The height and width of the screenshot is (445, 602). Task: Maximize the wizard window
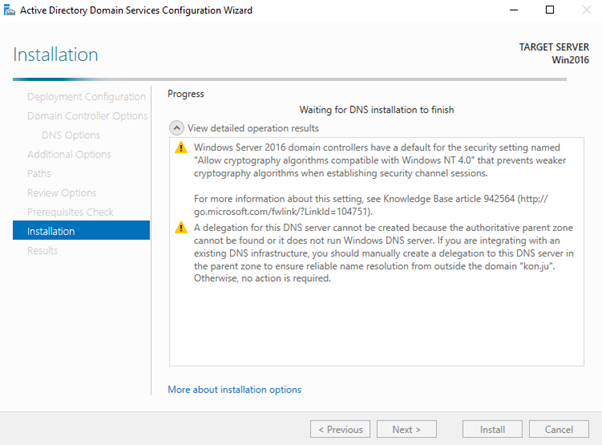550,10
